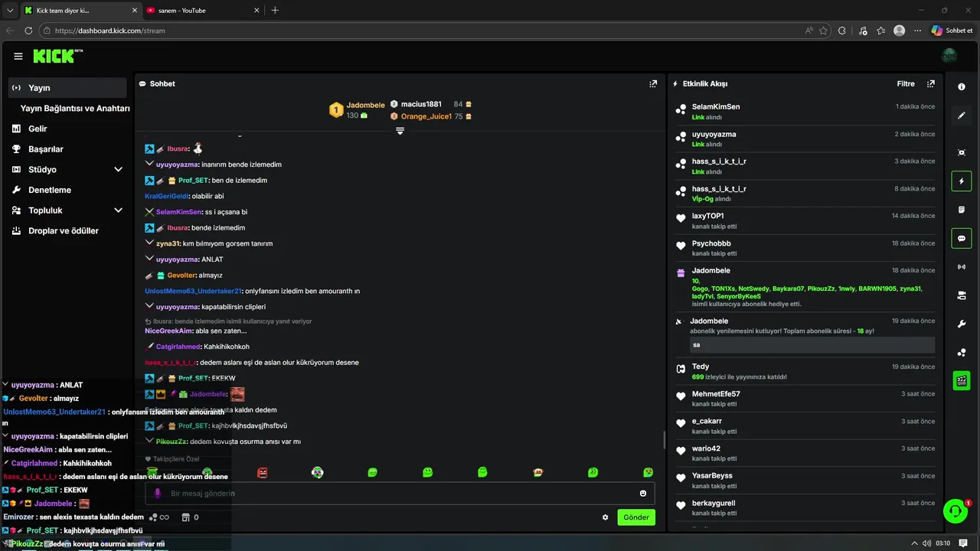Image resolution: width=980 pixels, height=551 pixels.
Task: Open the hamburger menu next to Kick logo
Action: (18, 56)
